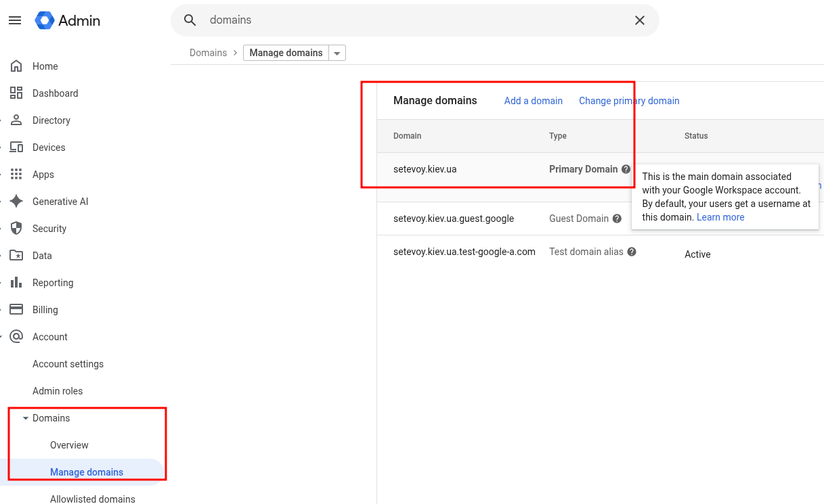Click the search magnifier icon
This screenshot has height=504, width=824.
coord(190,20)
